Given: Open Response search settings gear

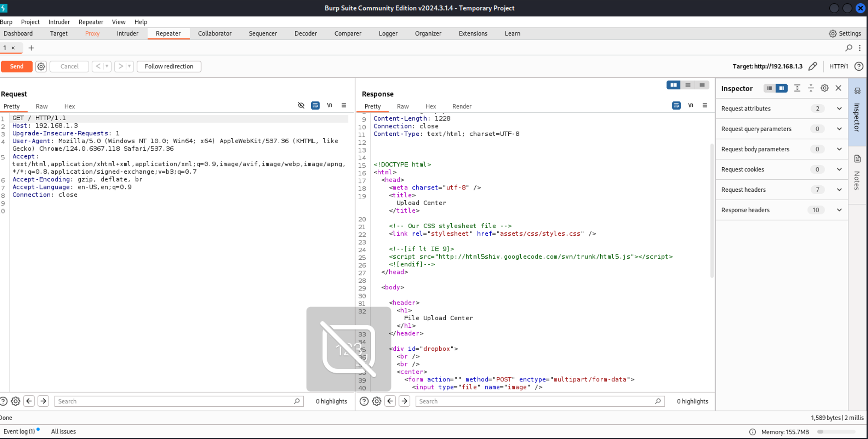Looking at the screenshot, I should point(377,401).
